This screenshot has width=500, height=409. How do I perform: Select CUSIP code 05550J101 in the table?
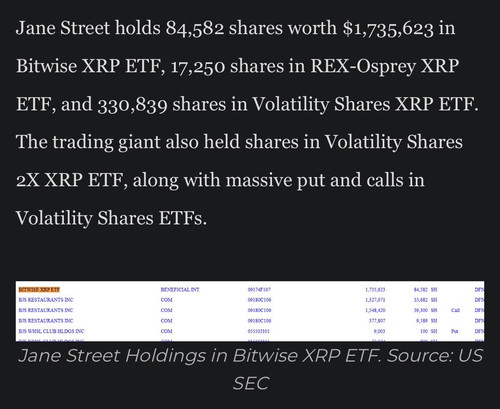coord(259,331)
